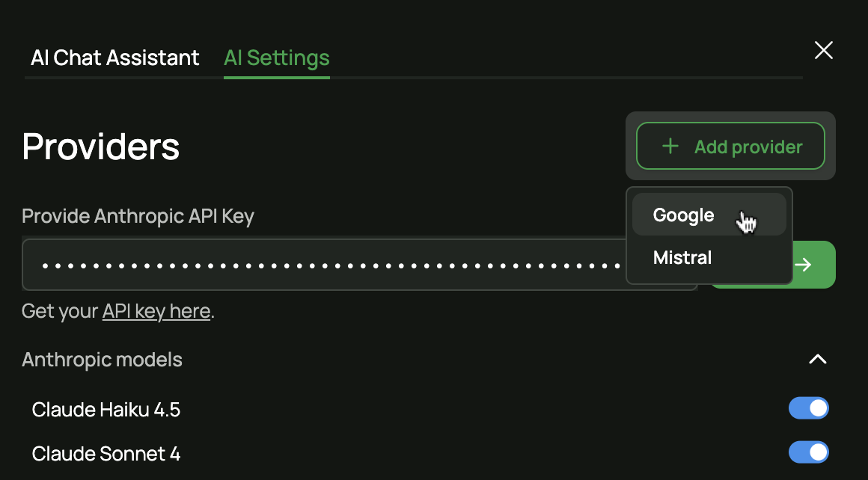Click the Claude Sonnet 4 model name

pyautogui.click(x=106, y=454)
